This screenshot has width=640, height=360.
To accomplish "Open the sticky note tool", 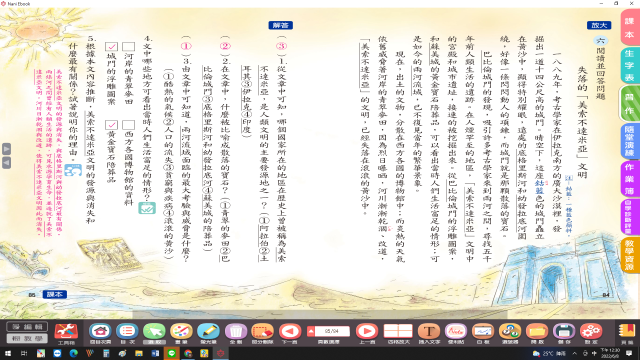I will (x=456, y=332).
